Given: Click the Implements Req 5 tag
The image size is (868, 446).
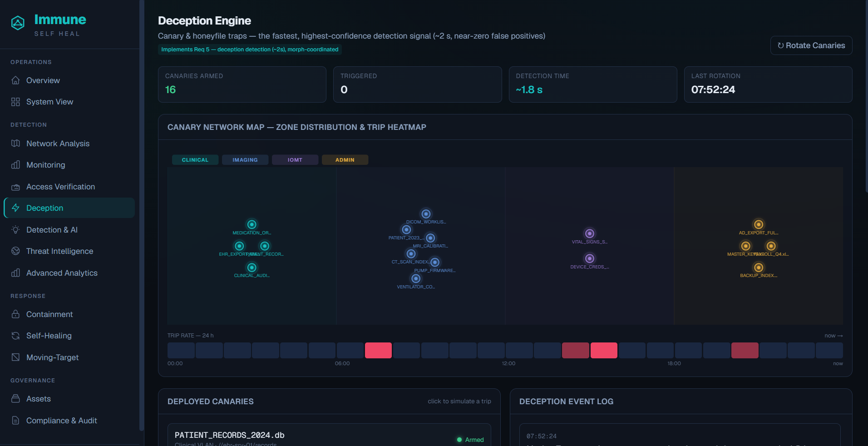Looking at the screenshot, I should 250,50.
